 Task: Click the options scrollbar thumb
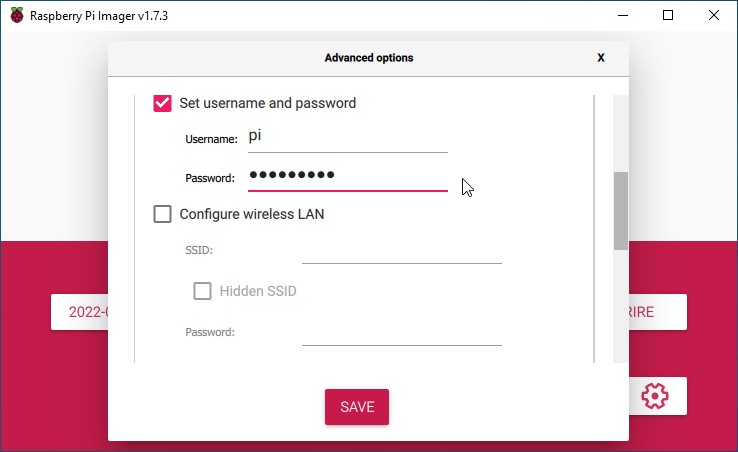tap(621, 211)
